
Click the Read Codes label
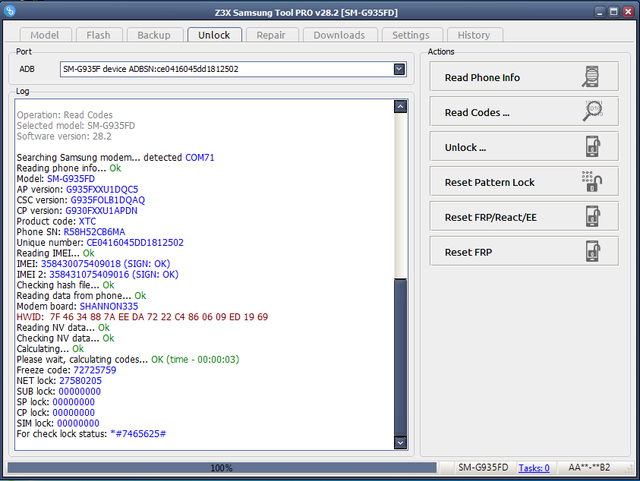click(477, 113)
